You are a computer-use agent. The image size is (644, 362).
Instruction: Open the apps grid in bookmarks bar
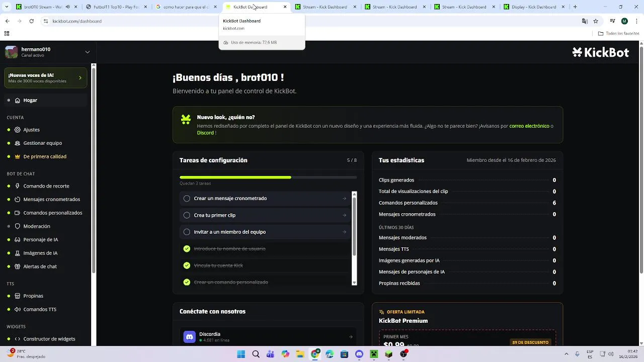(7, 34)
